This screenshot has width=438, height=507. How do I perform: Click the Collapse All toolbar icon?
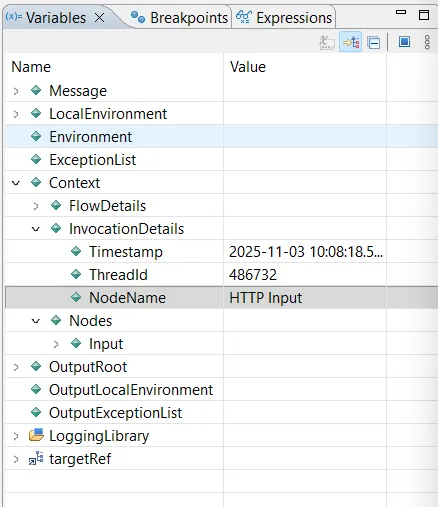[374, 43]
